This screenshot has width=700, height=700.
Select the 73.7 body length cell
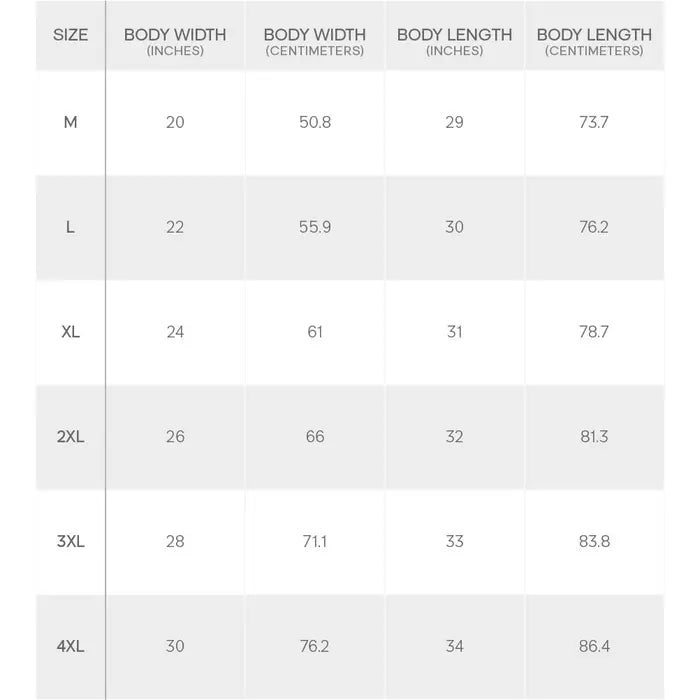(x=594, y=122)
